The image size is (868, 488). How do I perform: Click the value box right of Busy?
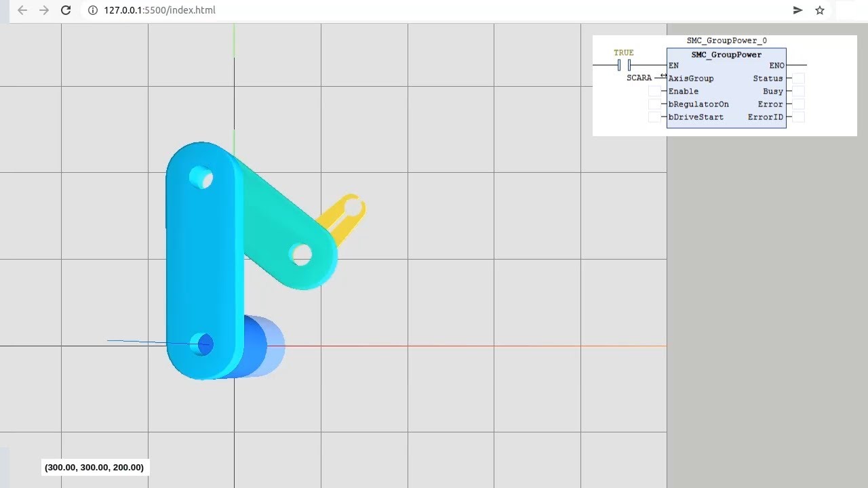point(799,91)
